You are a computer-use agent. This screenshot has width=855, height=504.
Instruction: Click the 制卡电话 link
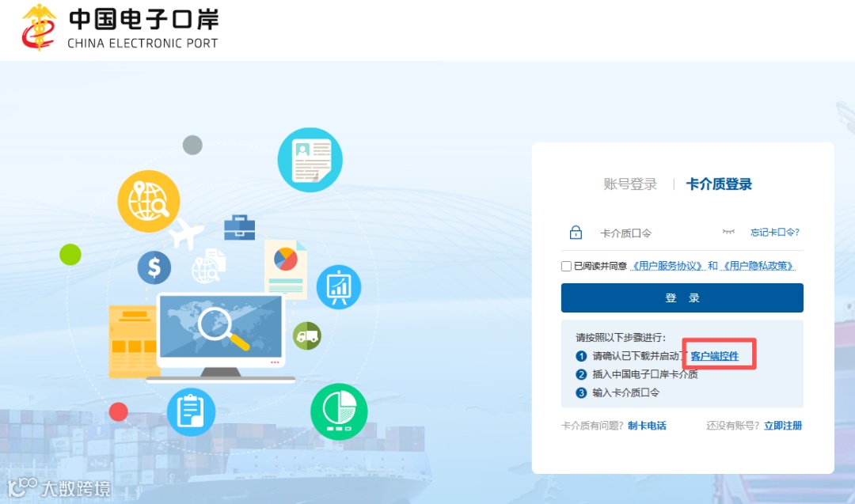[x=648, y=426]
